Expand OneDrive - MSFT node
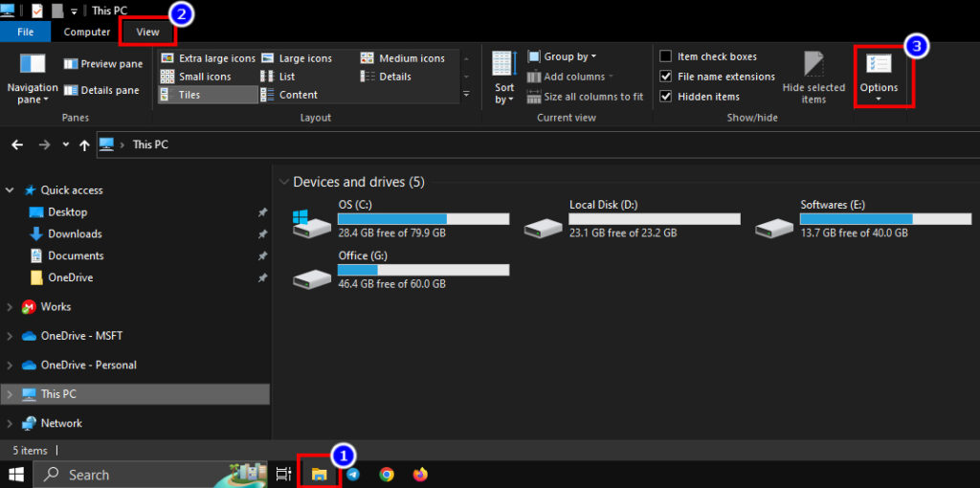Viewport: 980px width, 488px height. tap(10, 336)
